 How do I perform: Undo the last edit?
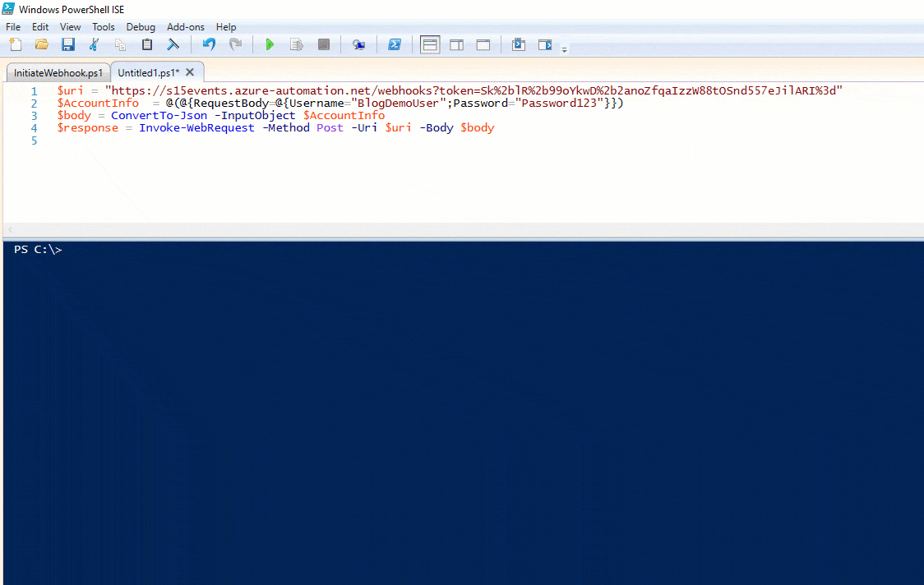(x=209, y=44)
